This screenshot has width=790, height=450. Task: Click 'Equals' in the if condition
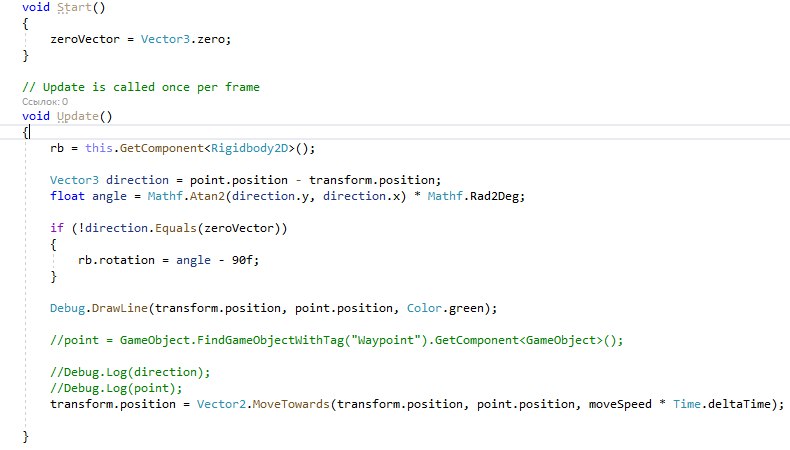[x=175, y=228]
